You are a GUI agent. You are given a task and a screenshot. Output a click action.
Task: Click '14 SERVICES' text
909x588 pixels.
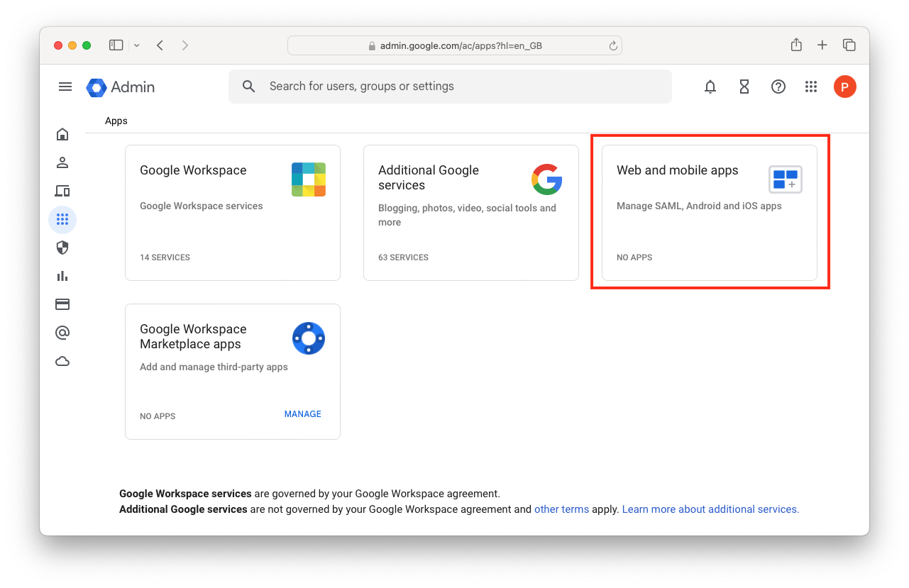165,257
